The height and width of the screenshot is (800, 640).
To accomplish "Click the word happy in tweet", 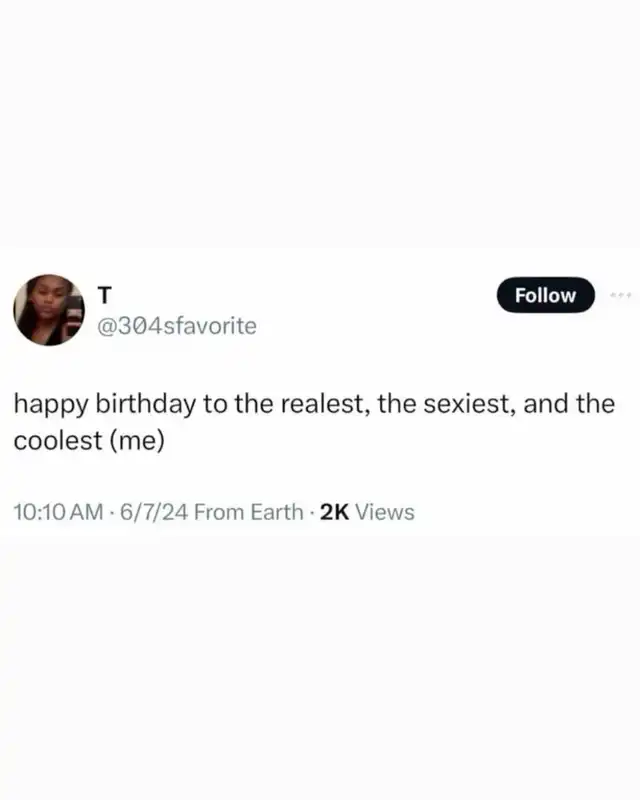I will point(51,405).
